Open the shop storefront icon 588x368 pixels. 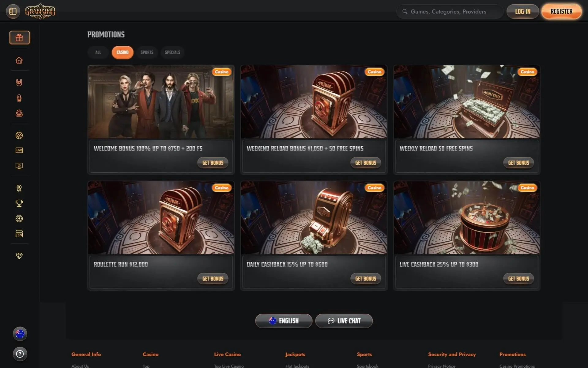click(x=19, y=234)
